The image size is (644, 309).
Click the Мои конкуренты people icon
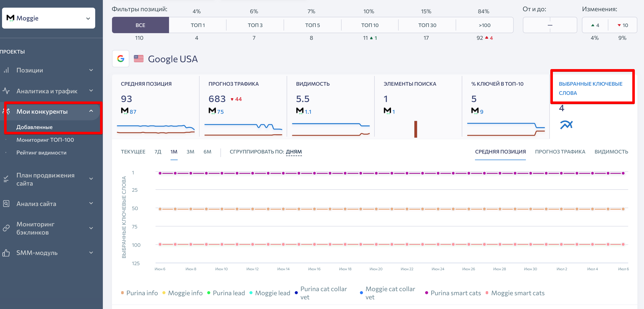[x=6, y=111]
